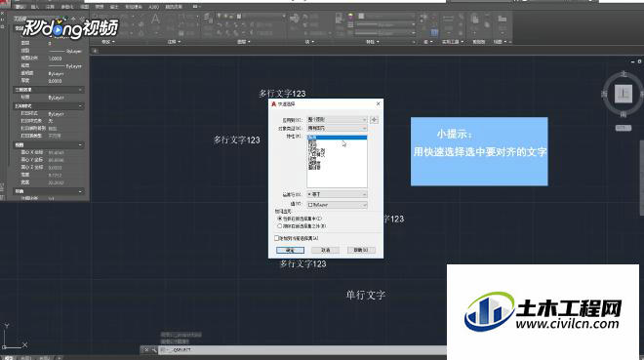The height and width of the screenshot is (360, 644).
Task: Open the Operator dropdown showing equals
Action: click(337, 194)
